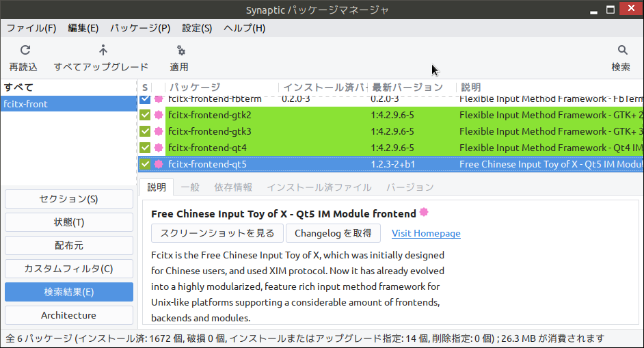Click the Qt4 IM description cell
This screenshot has width=644, height=348.
pos(551,148)
